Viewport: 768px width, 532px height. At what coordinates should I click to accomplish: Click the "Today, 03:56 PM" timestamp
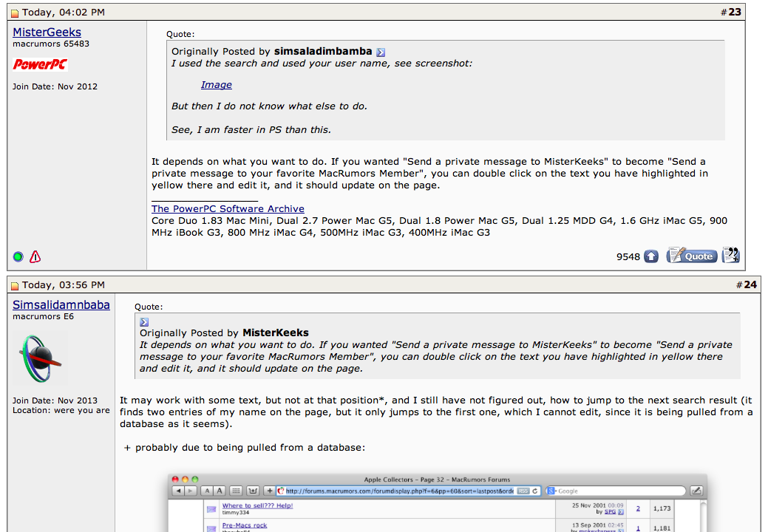click(x=63, y=285)
